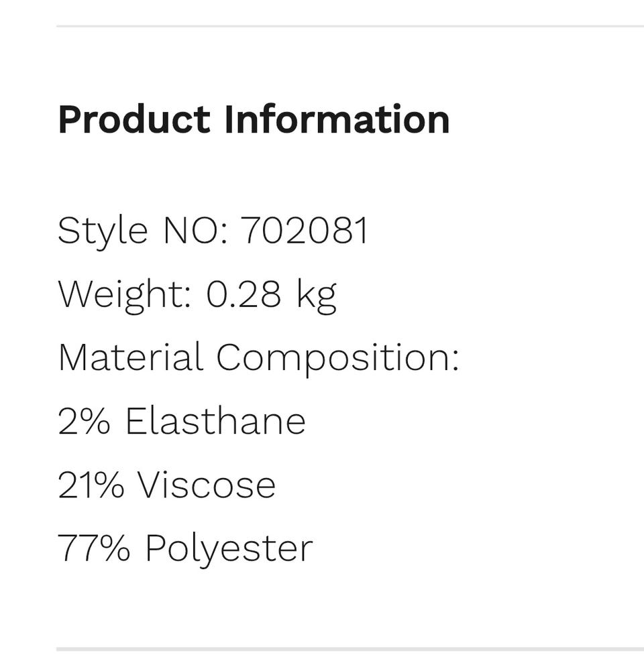Click the Viscose material name
The image size is (644, 661).
coord(207,485)
